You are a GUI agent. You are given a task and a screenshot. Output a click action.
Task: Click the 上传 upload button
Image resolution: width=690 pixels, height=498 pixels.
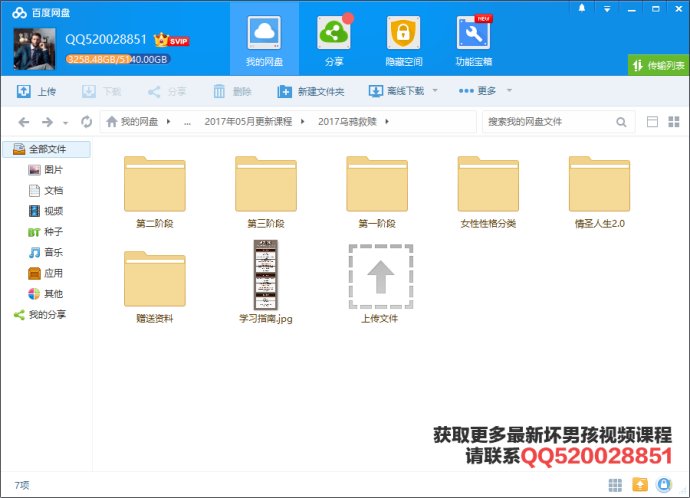click(37, 91)
